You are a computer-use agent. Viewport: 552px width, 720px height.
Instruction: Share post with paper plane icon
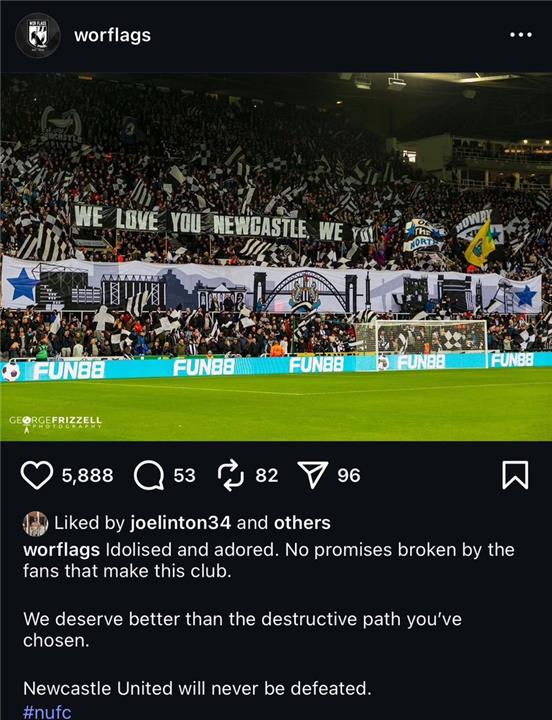pos(313,474)
